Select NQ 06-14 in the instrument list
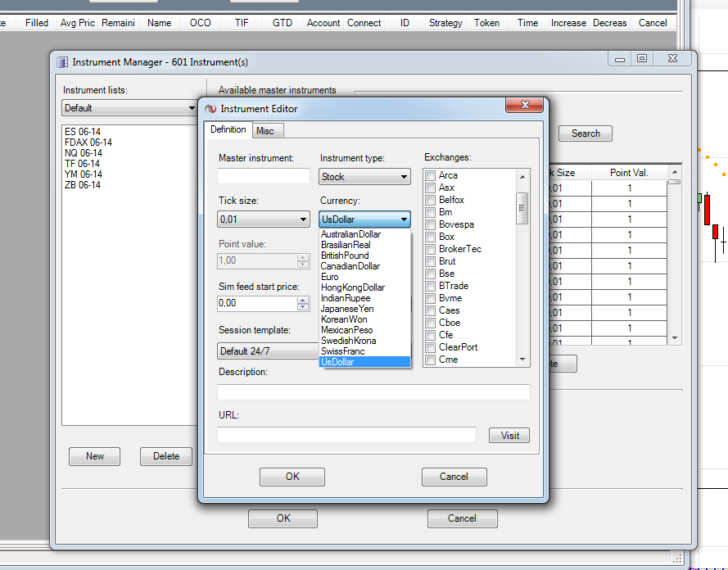Screen dimensions: 728x570 (83, 153)
